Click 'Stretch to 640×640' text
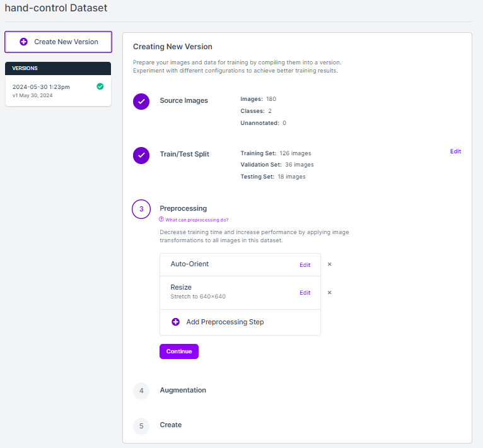This screenshot has height=448, width=483. 198,297
